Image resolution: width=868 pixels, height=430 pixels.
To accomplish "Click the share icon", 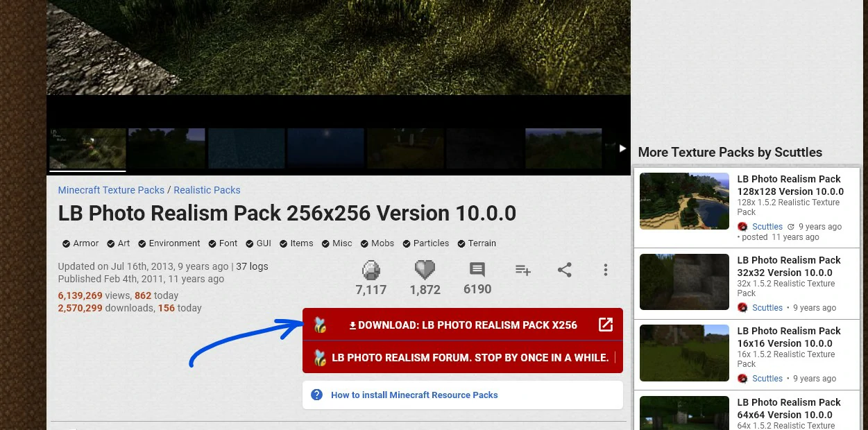I will pos(565,270).
